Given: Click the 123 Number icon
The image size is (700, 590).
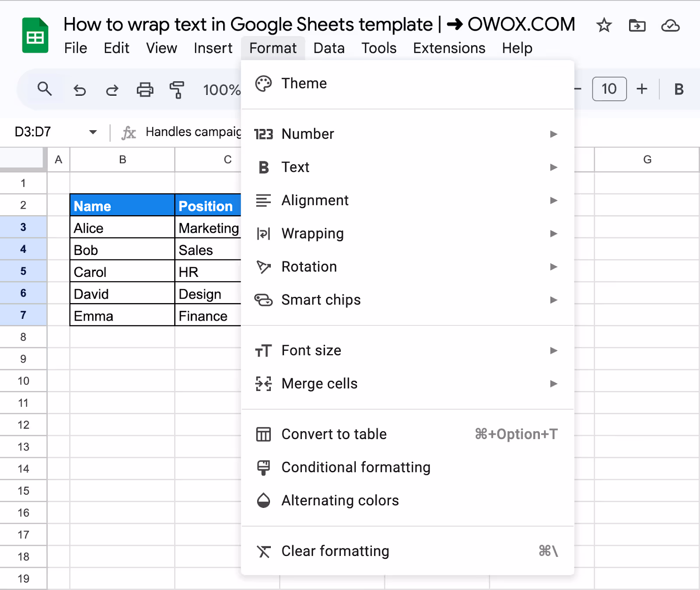Looking at the screenshot, I should click(x=263, y=134).
